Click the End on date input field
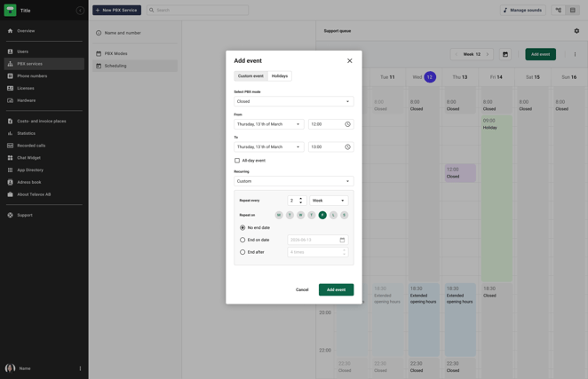 point(318,240)
